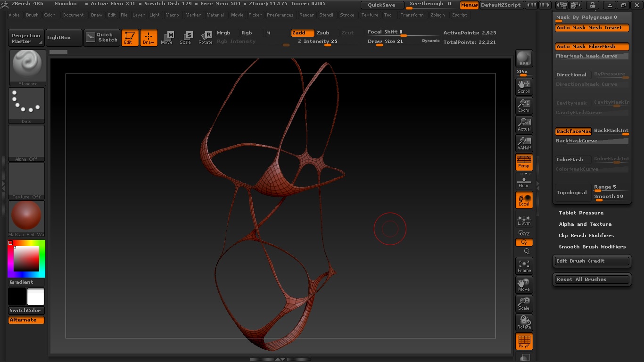This screenshot has height=362, width=644.
Task: Disable the BackfaceMask option
Action: coord(573,132)
